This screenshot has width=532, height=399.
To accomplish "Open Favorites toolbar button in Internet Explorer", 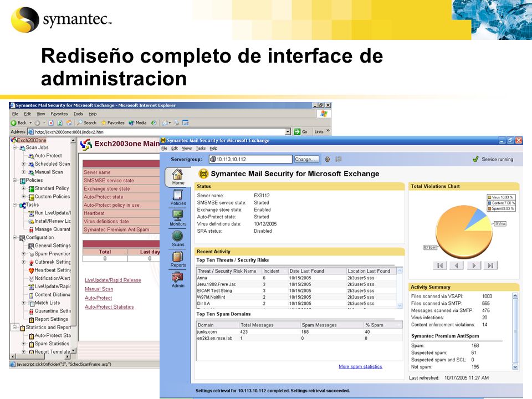I will (x=113, y=123).
